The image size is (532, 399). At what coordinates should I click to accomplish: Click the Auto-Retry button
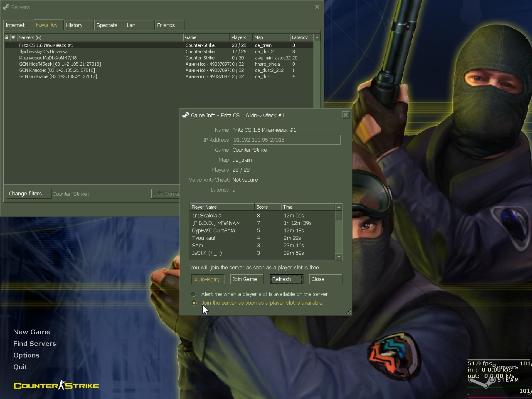pyautogui.click(x=207, y=279)
